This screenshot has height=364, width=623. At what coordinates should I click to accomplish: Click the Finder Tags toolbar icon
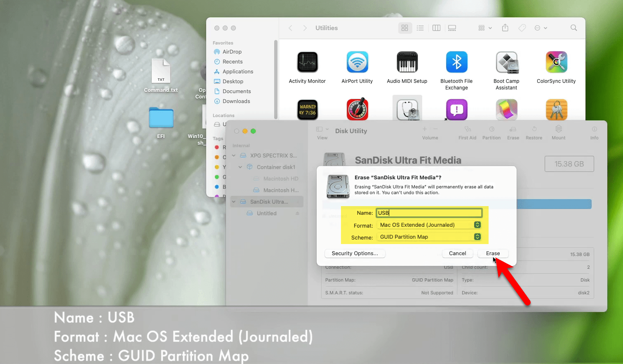[x=522, y=28]
